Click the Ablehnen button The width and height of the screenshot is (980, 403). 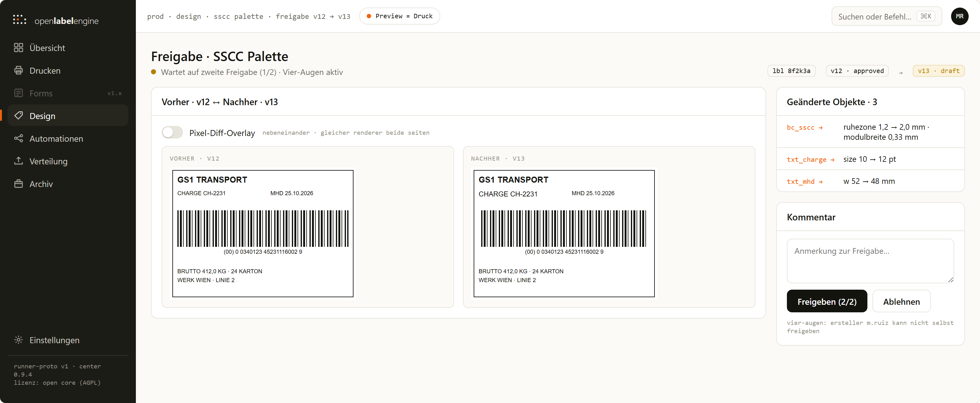click(901, 301)
